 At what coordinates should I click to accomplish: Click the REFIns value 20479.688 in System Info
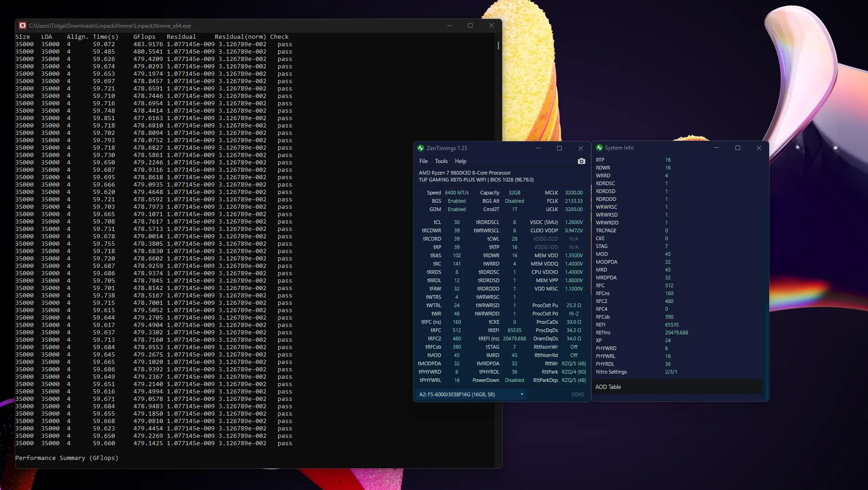(x=676, y=333)
